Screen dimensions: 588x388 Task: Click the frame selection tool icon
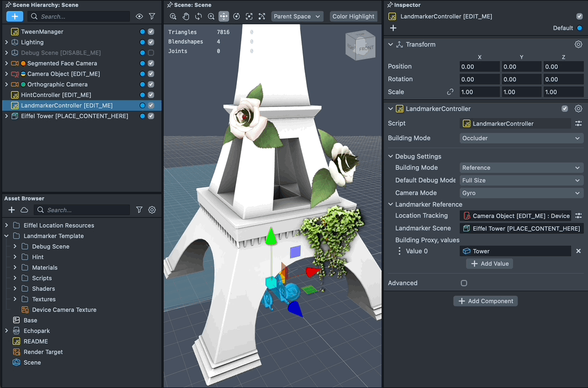point(249,16)
